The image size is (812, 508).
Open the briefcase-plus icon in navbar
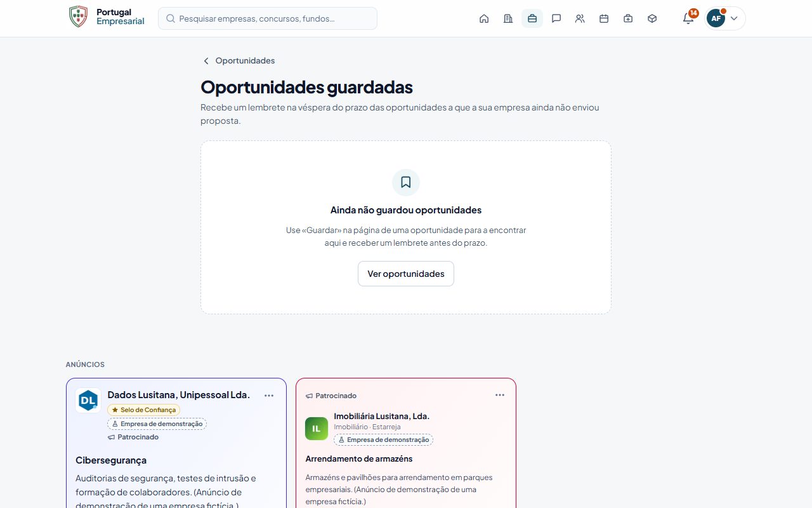click(x=628, y=18)
